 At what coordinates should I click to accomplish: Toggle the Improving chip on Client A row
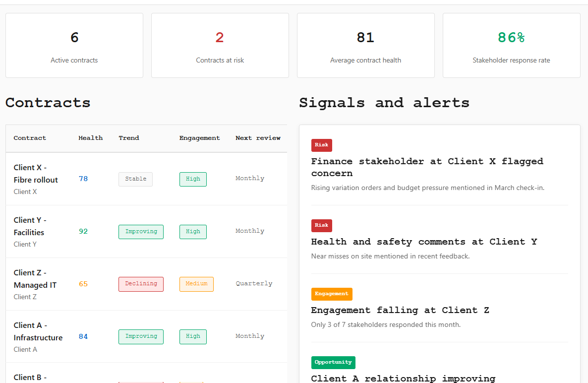(141, 336)
